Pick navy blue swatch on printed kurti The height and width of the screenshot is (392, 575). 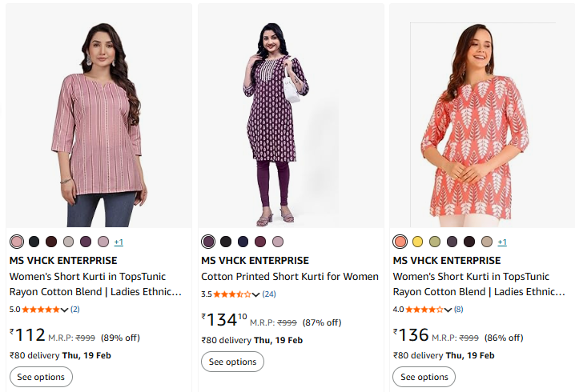click(x=243, y=242)
